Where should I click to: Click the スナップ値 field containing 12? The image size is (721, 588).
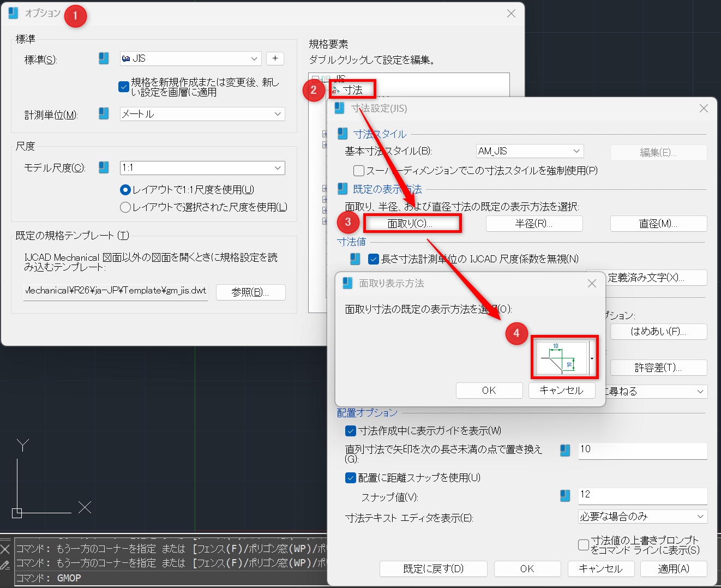click(x=642, y=495)
